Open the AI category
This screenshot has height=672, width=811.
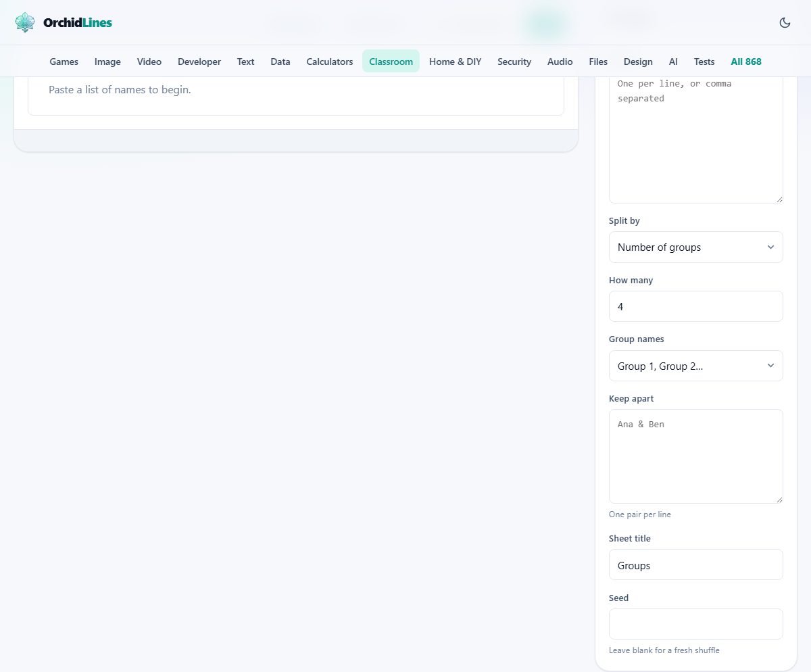pyautogui.click(x=673, y=62)
